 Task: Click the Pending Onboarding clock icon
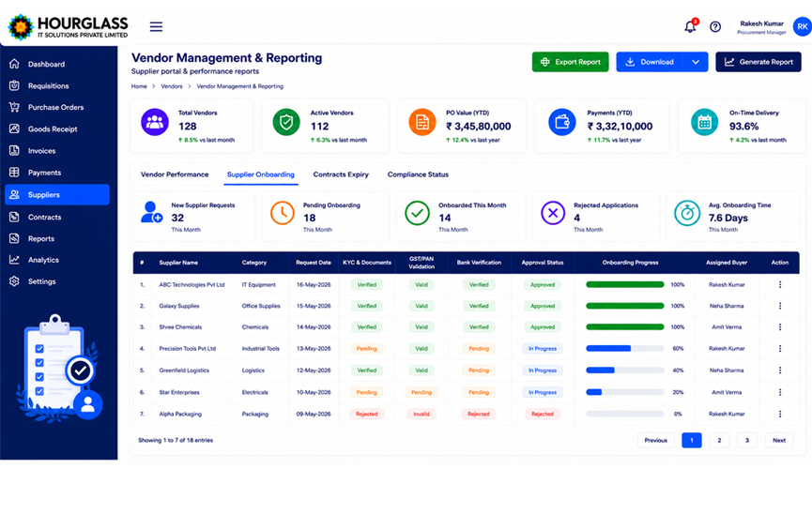pyautogui.click(x=283, y=213)
